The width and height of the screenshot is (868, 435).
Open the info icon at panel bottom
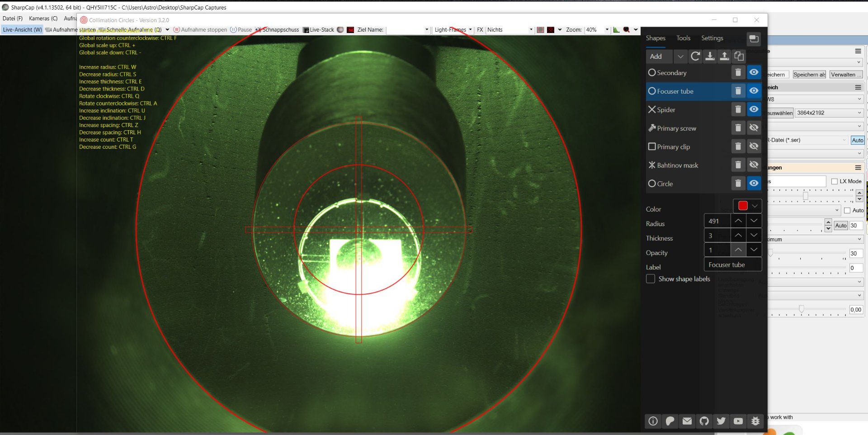click(653, 421)
